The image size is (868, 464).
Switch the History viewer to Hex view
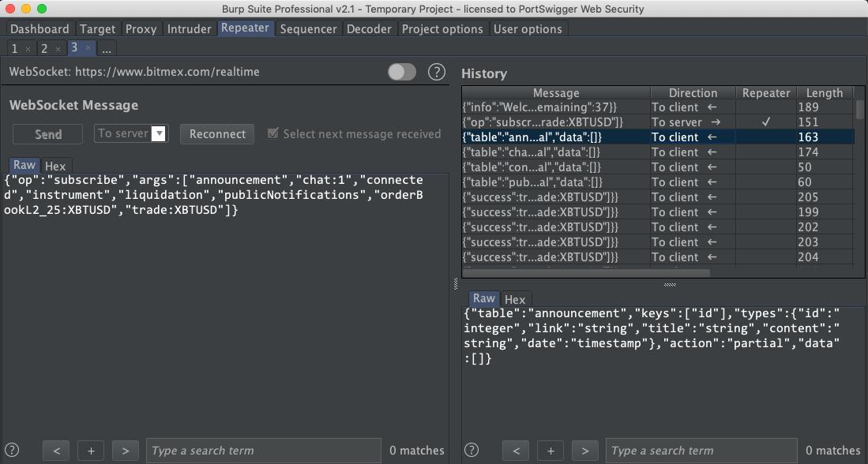[515, 299]
